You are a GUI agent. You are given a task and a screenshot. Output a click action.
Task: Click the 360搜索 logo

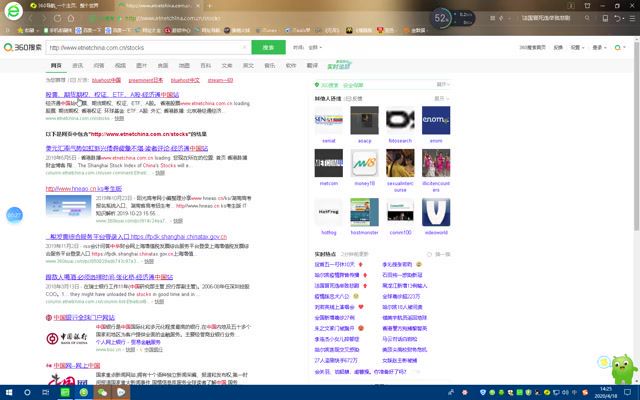(22, 47)
